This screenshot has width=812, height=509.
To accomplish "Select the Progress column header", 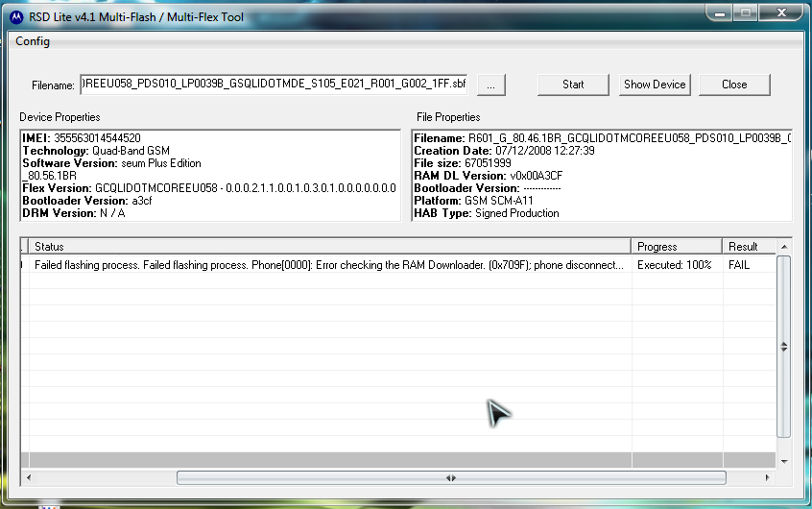I will point(677,247).
